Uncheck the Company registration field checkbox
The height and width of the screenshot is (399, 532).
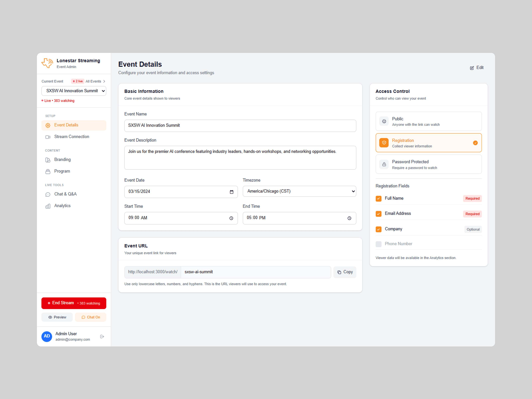pyautogui.click(x=378, y=229)
